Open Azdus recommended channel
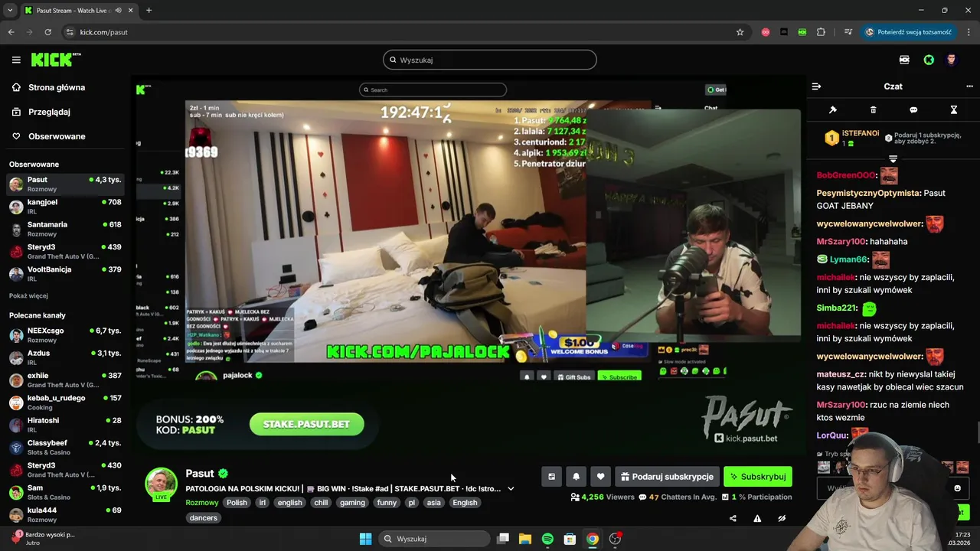980x551 pixels. [65, 357]
